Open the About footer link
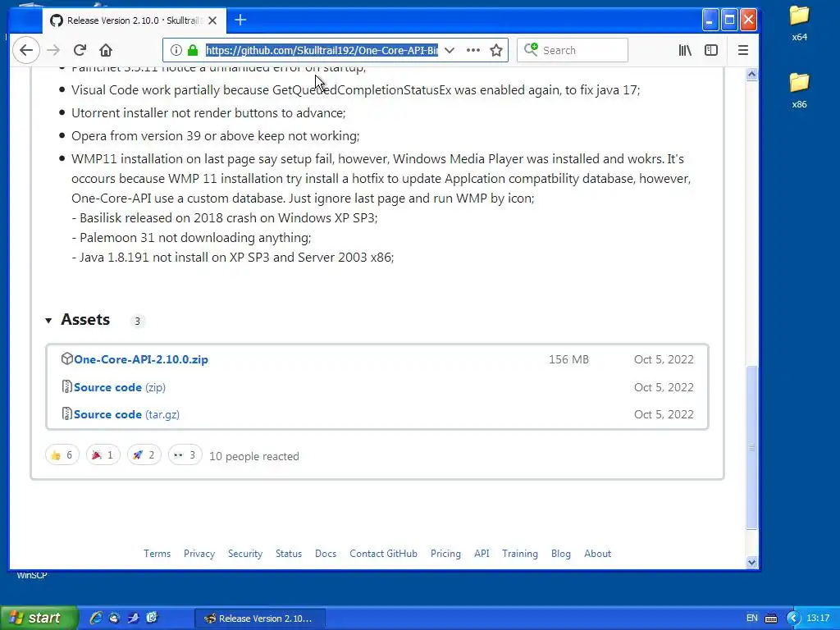This screenshot has height=630, width=840. tap(597, 554)
